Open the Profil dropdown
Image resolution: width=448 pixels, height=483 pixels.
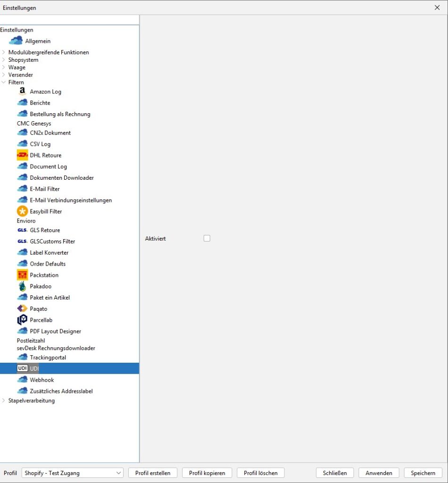[x=73, y=473]
